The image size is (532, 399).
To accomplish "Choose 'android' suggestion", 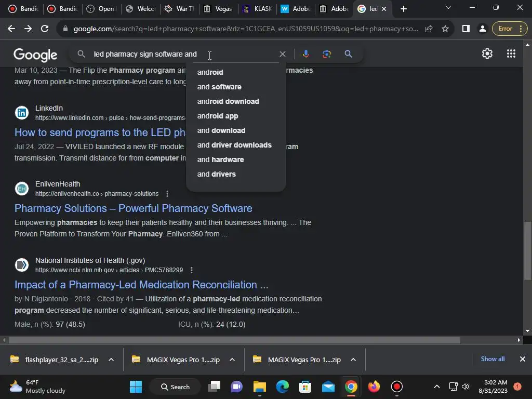I will (x=236, y=72).
